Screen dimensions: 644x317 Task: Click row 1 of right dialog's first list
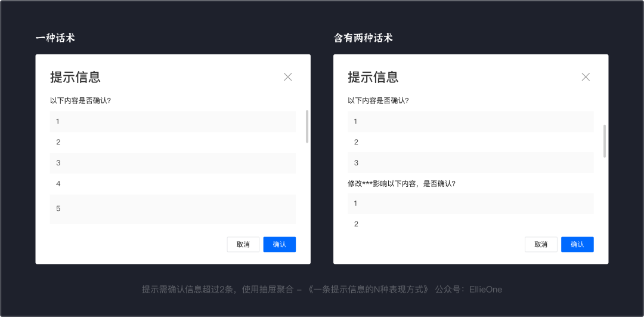470,122
